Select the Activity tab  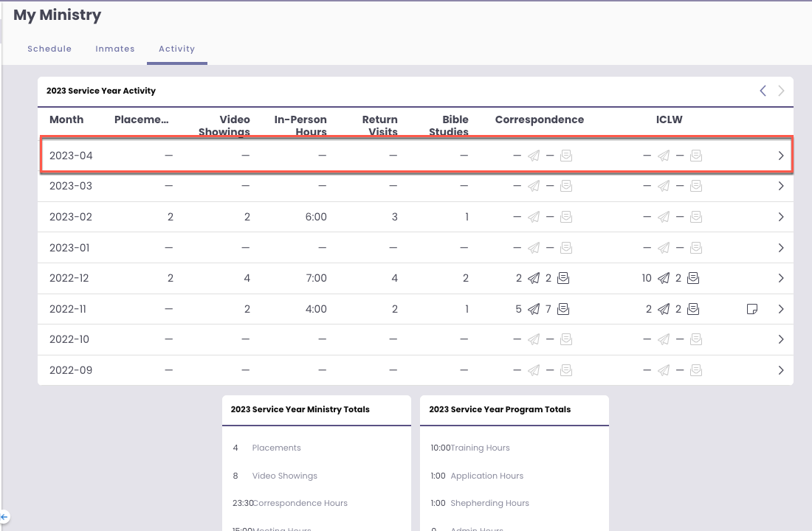(176, 49)
